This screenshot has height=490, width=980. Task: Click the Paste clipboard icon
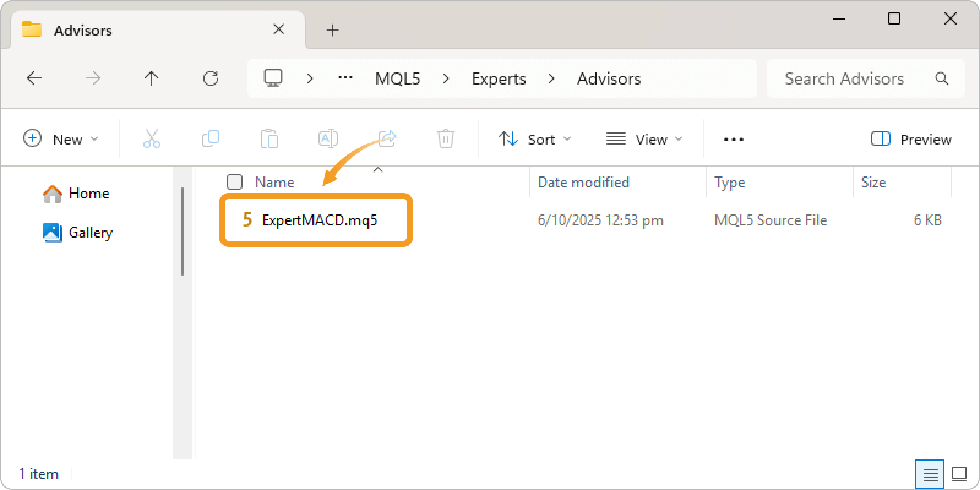[269, 139]
